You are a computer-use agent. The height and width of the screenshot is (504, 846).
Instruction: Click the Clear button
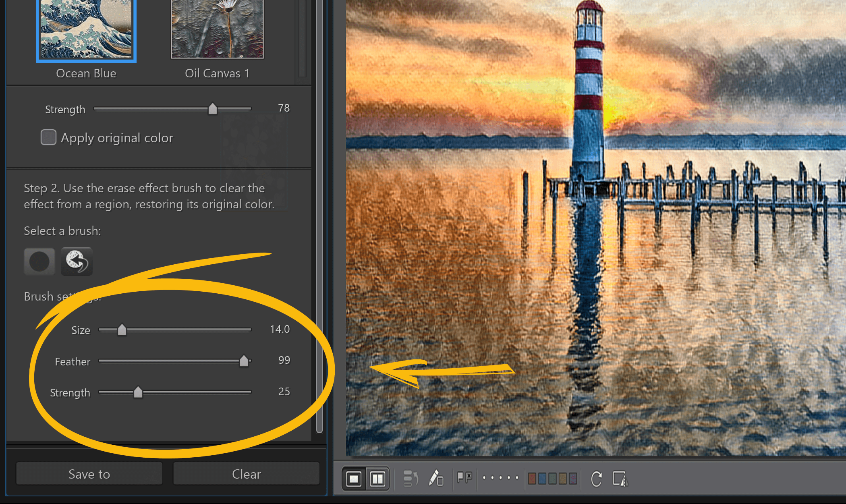point(246,474)
